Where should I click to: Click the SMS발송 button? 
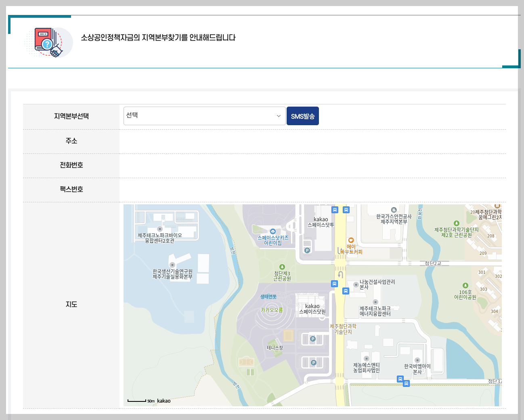(x=303, y=116)
